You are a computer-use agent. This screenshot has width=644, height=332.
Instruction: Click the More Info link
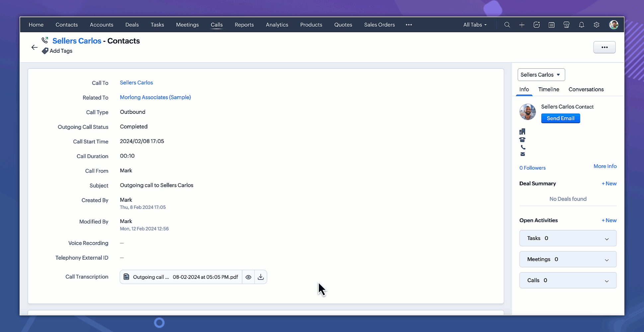click(x=605, y=166)
